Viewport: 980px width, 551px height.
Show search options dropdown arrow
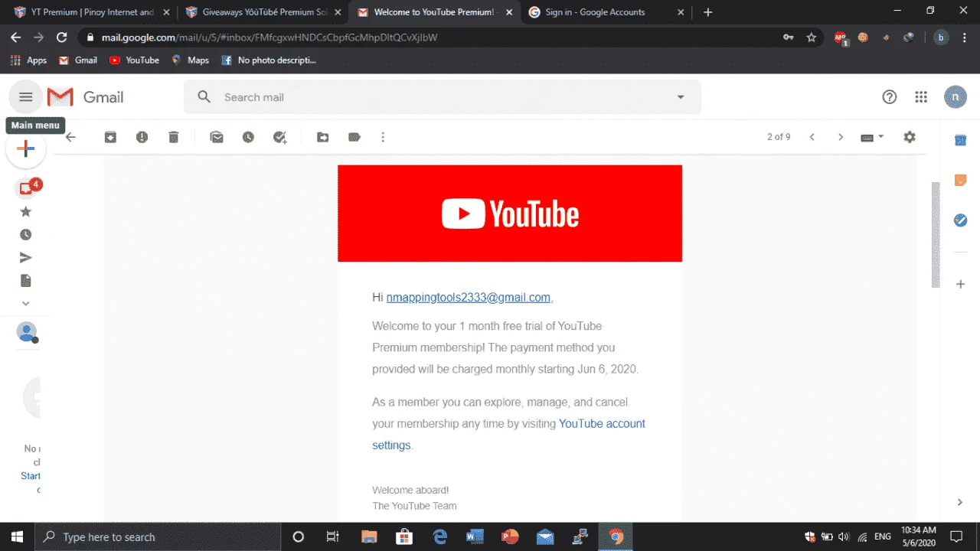pos(681,97)
